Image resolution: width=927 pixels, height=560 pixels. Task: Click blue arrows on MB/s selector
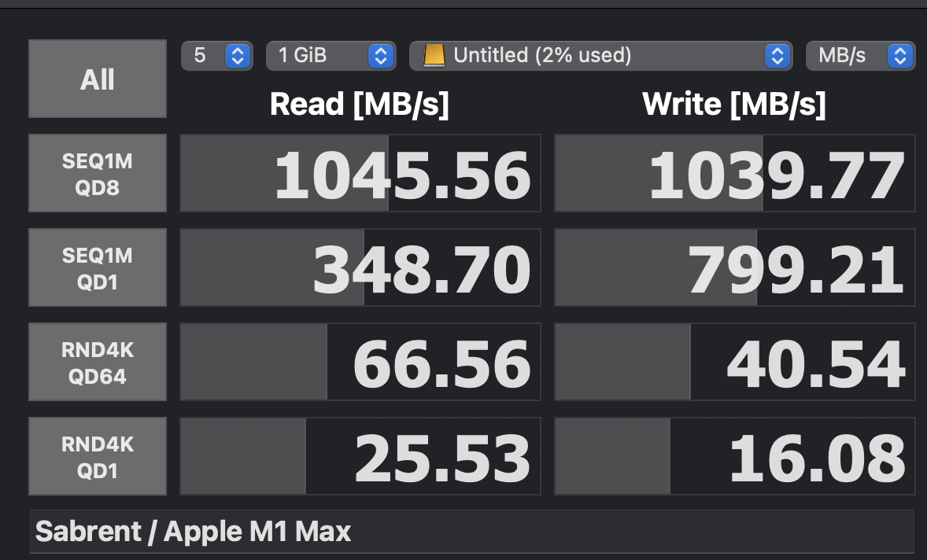[900, 56]
